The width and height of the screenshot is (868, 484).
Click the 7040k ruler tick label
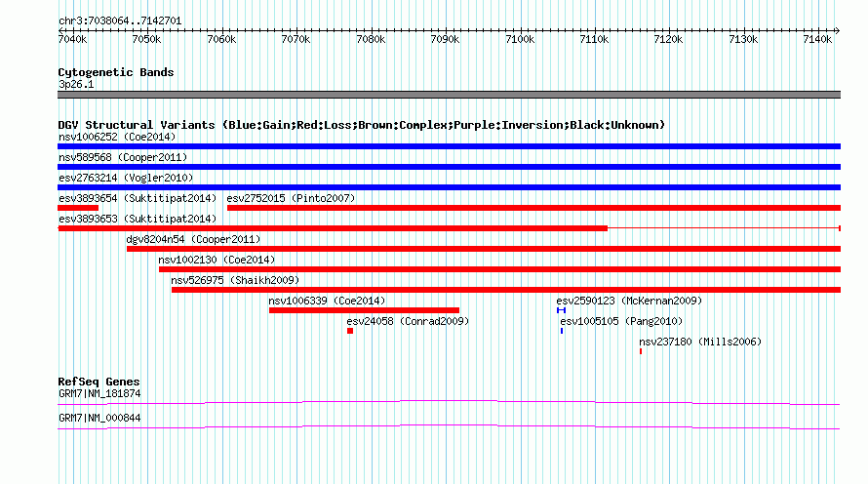(72, 39)
